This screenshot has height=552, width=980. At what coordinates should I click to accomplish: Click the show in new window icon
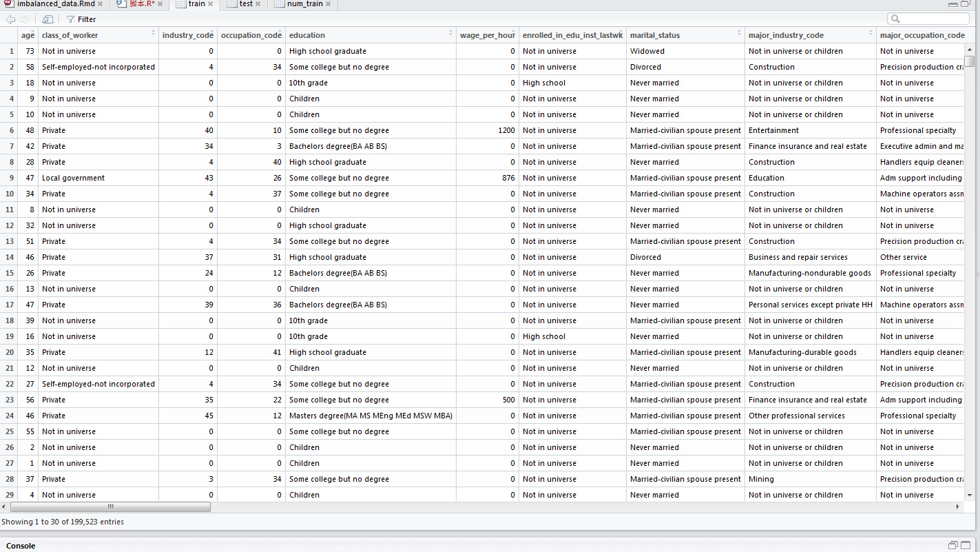point(48,19)
